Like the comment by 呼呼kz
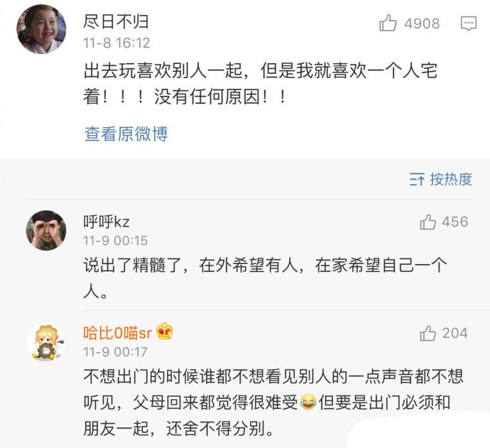This screenshot has width=490, height=448. point(428,222)
